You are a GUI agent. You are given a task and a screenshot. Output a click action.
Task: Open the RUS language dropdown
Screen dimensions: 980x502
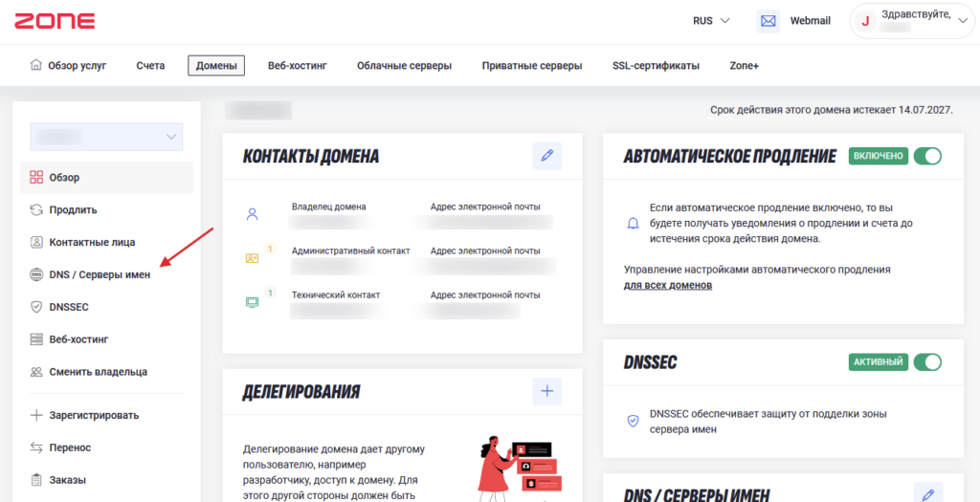711,20
